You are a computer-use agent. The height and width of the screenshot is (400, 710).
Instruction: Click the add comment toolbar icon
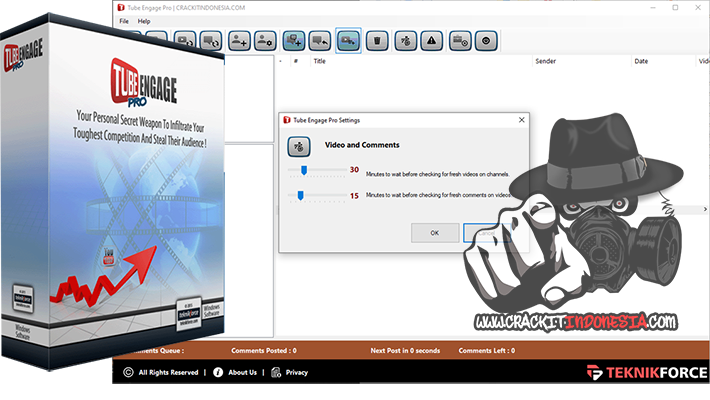[294, 41]
